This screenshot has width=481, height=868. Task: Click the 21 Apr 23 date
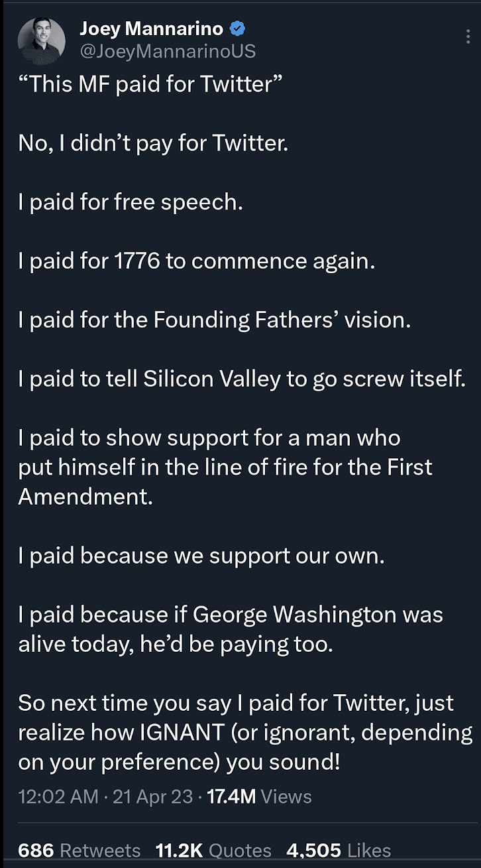click(152, 796)
